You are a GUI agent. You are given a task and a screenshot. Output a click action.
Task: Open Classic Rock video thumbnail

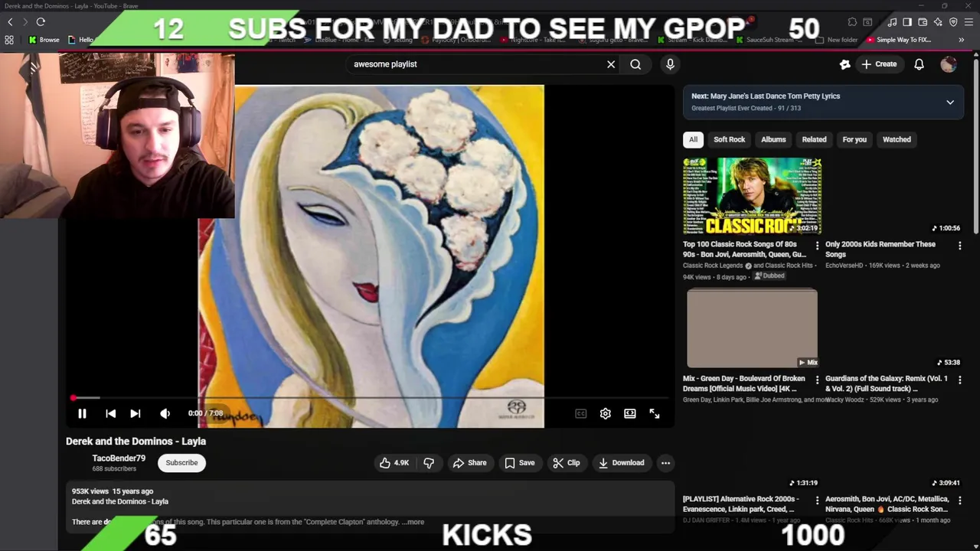tap(752, 196)
